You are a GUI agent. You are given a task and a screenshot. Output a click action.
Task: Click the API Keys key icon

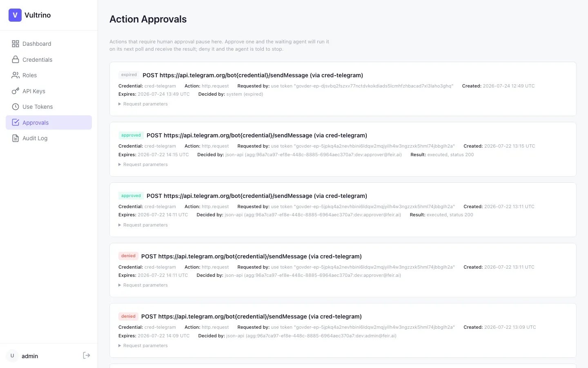point(16,91)
